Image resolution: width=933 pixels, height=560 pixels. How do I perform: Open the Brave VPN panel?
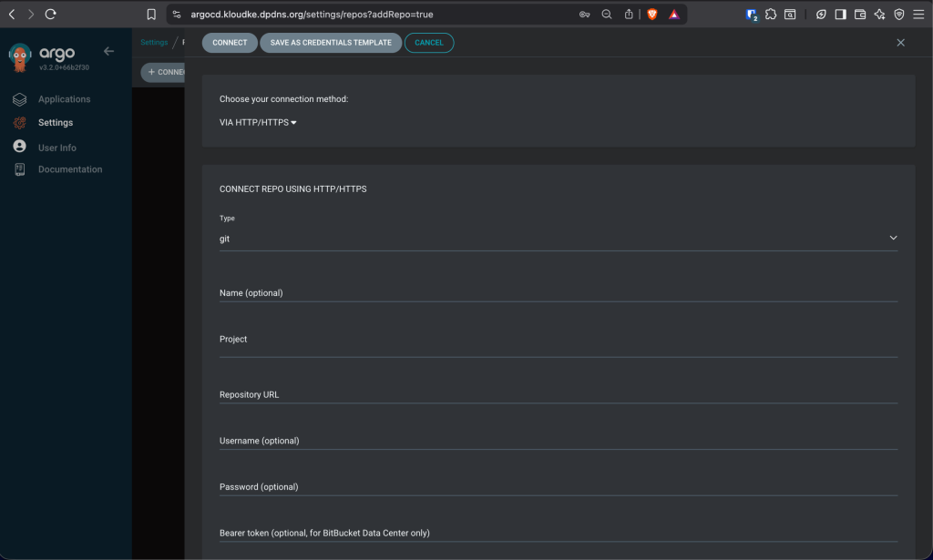click(x=898, y=14)
